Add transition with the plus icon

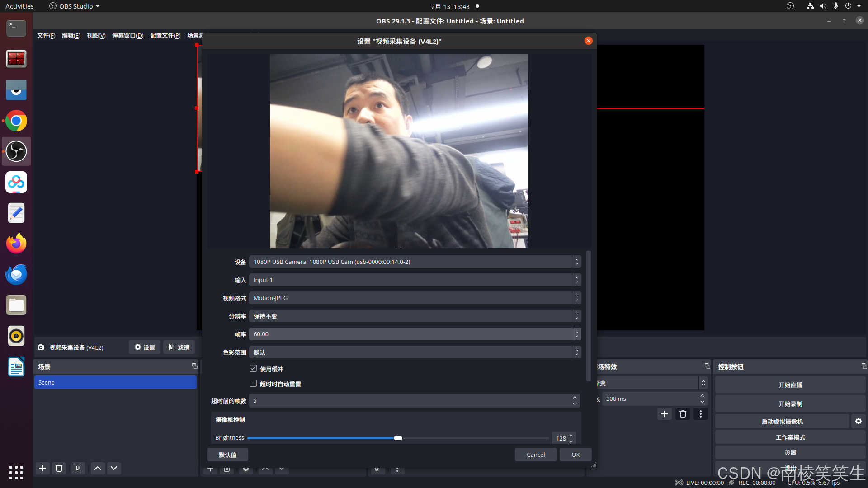pos(664,414)
